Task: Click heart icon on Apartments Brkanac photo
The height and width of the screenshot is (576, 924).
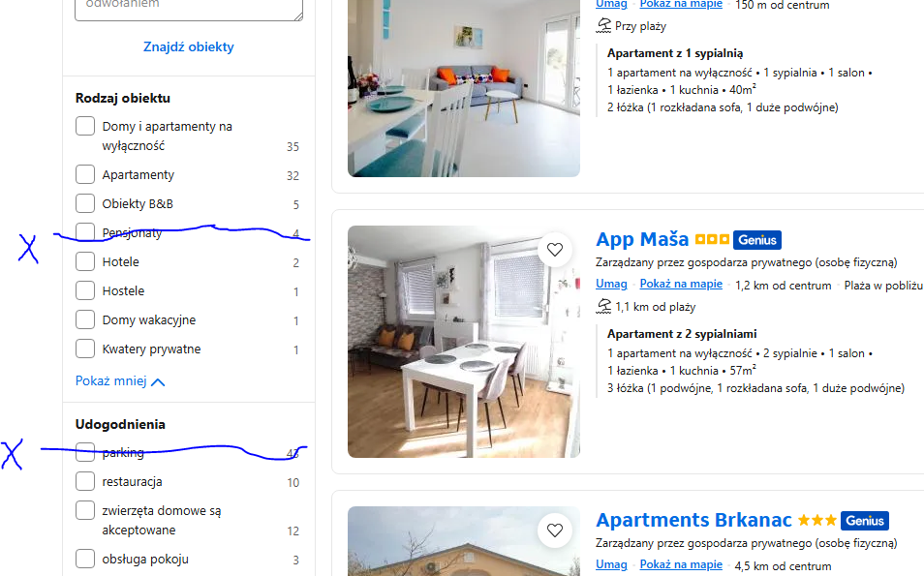Action: pos(555,531)
